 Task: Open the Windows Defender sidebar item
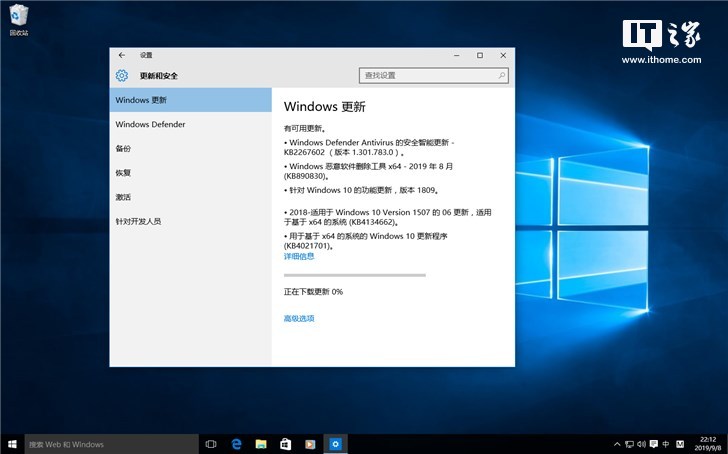(x=190, y=124)
